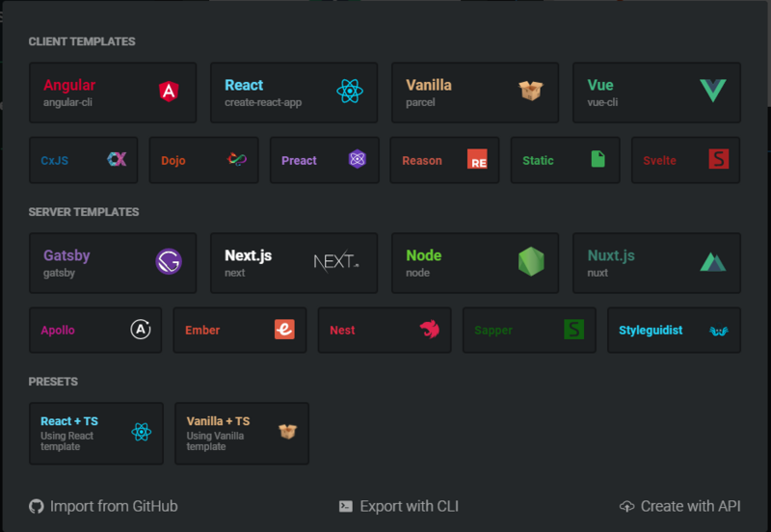771x532 pixels.
Task: Click the Ember orange e icon
Action: pos(284,330)
